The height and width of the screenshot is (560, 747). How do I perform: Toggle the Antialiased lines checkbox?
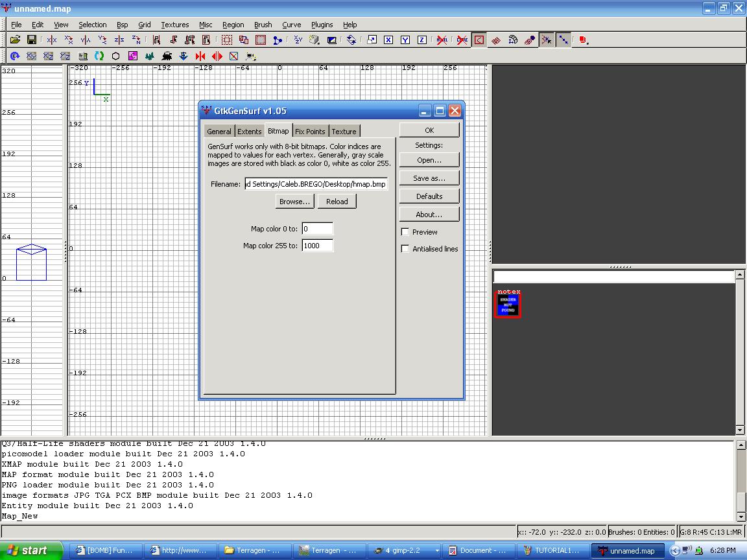coord(405,249)
